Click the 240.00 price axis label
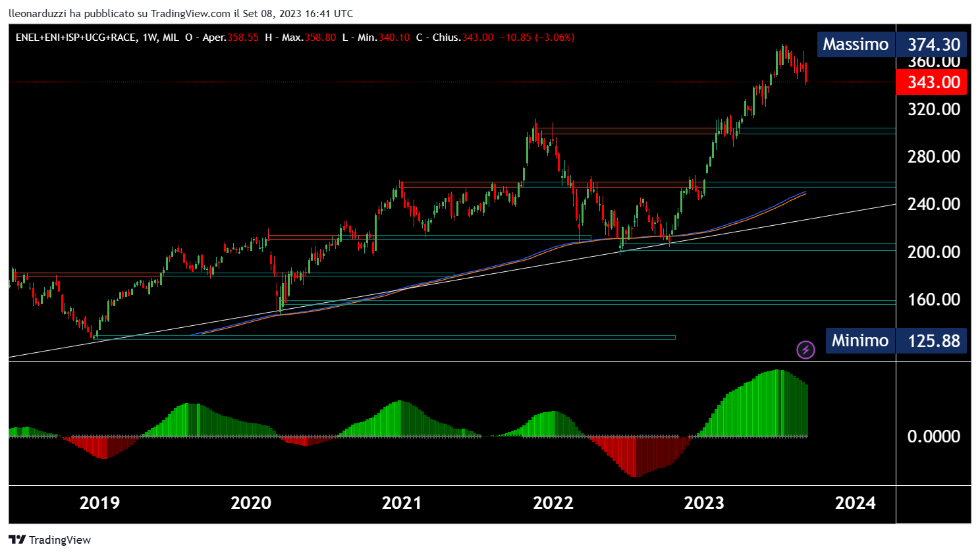 point(933,204)
